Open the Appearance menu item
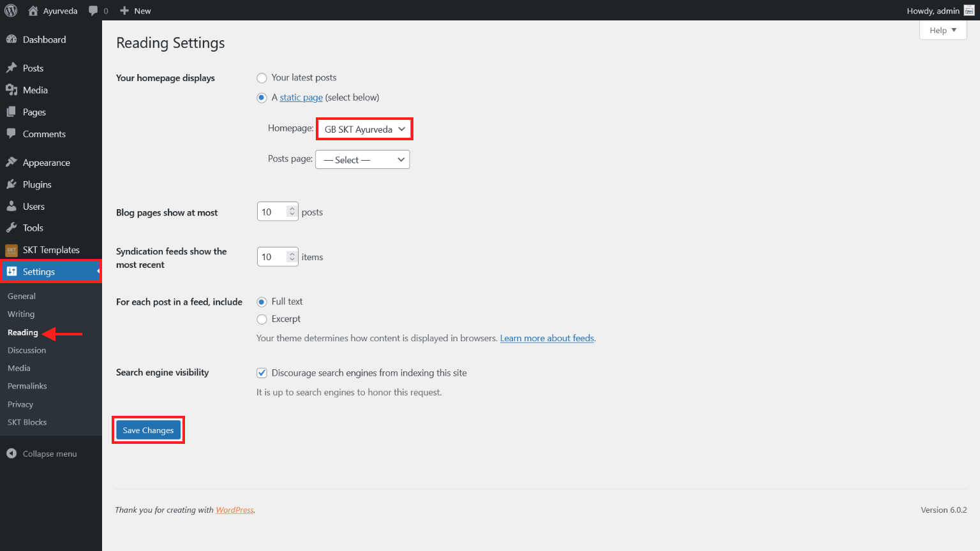 [x=51, y=163]
